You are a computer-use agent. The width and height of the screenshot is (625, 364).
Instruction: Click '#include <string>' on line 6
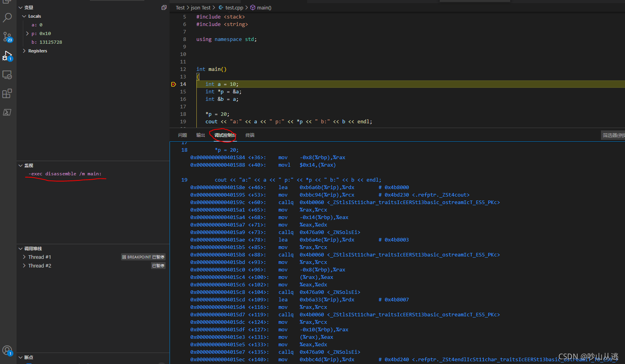click(x=222, y=24)
